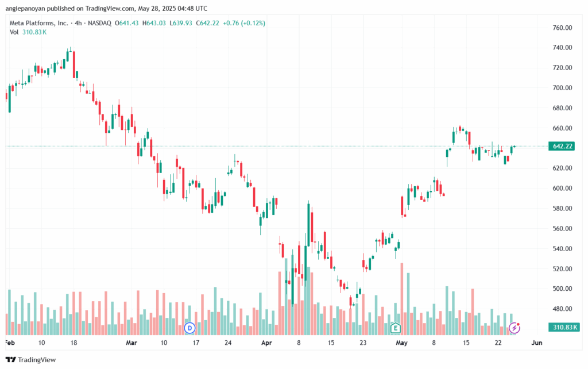Click the Feb label on time axis
The width and height of the screenshot is (588, 369).
(x=10, y=343)
